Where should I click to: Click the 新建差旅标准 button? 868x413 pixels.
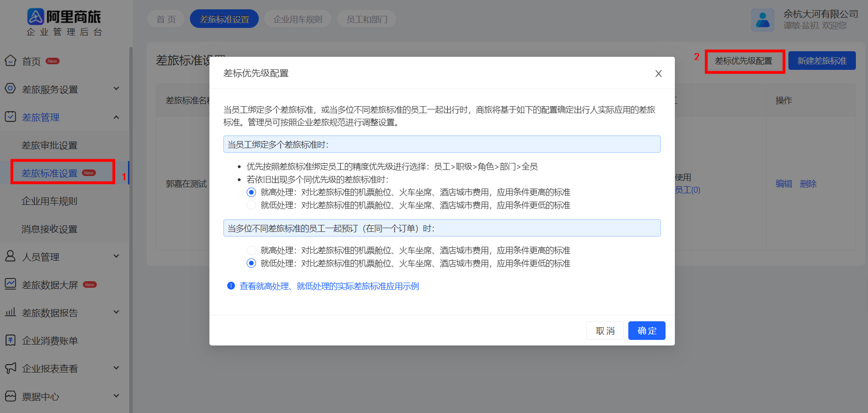(x=822, y=61)
